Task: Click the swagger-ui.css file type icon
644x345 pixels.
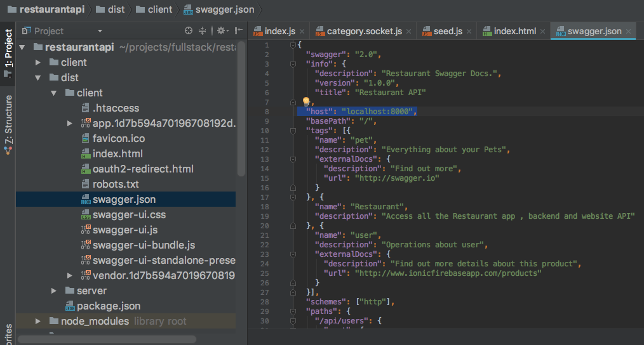Action: (x=86, y=214)
